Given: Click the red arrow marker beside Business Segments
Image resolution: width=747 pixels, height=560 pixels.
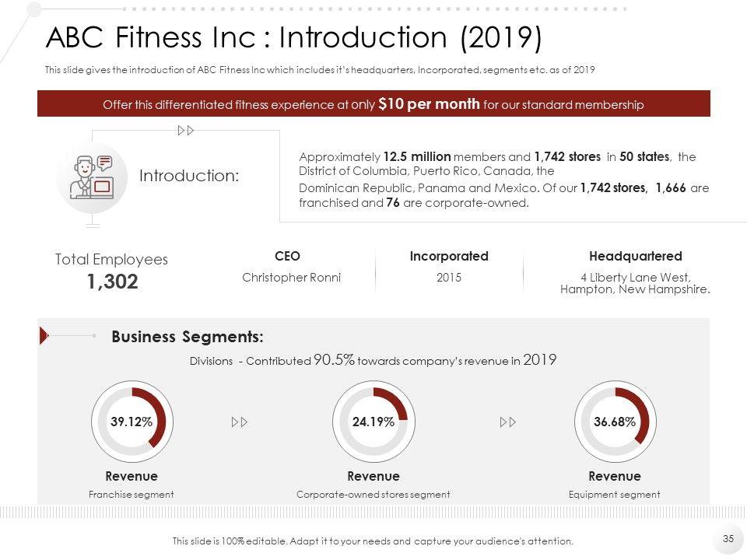Looking at the screenshot, I should click(44, 336).
